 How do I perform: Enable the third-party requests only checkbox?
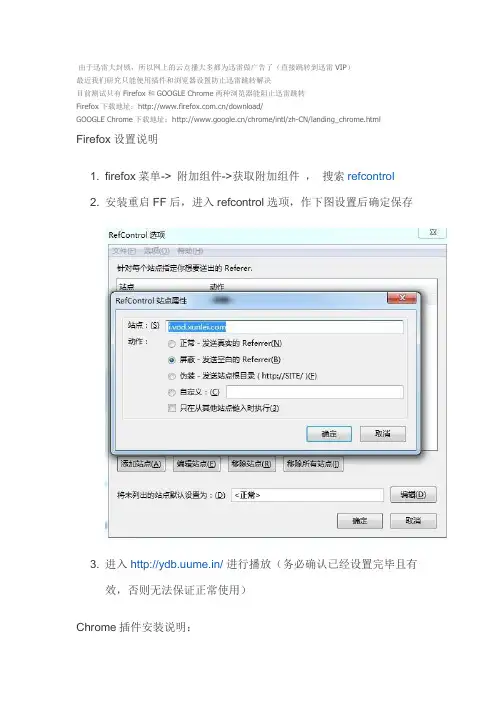coord(171,408)
